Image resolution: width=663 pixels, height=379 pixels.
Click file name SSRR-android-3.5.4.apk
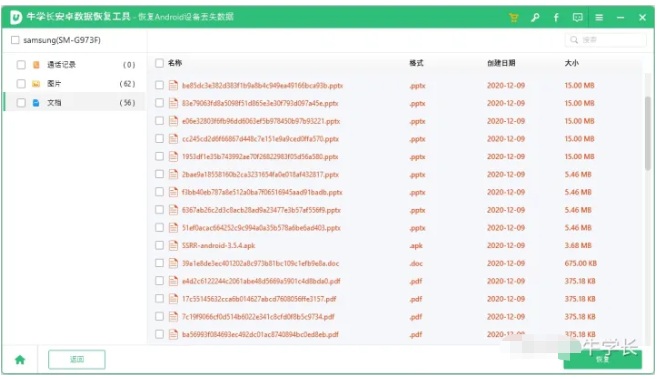coord(219,245)
